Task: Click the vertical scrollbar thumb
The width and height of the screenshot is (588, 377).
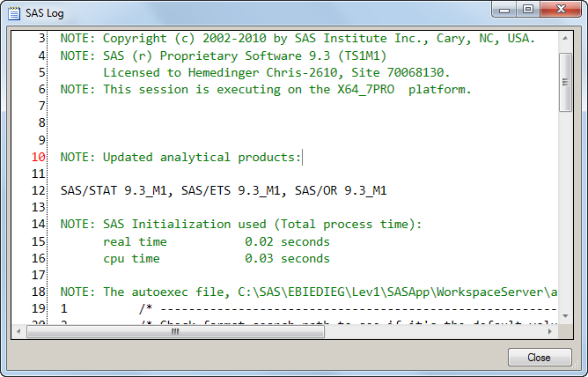Action: pos(565,82)
